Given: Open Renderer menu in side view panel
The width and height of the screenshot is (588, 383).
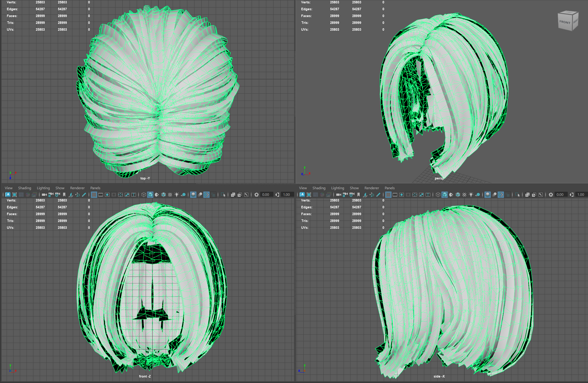Looking at the screenshot, I should pos(372,188).
